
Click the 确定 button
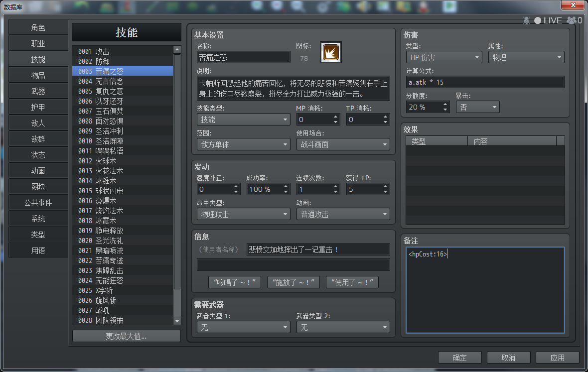(x=460, y=358)
